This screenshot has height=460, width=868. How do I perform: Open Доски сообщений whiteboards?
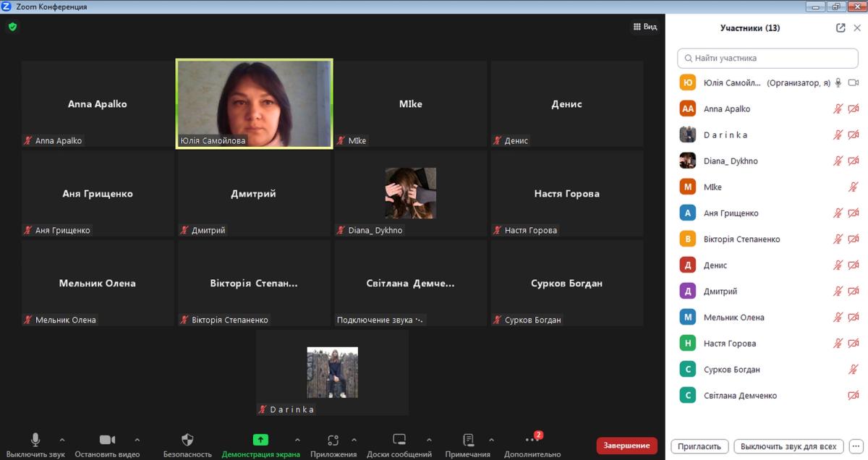399,443
